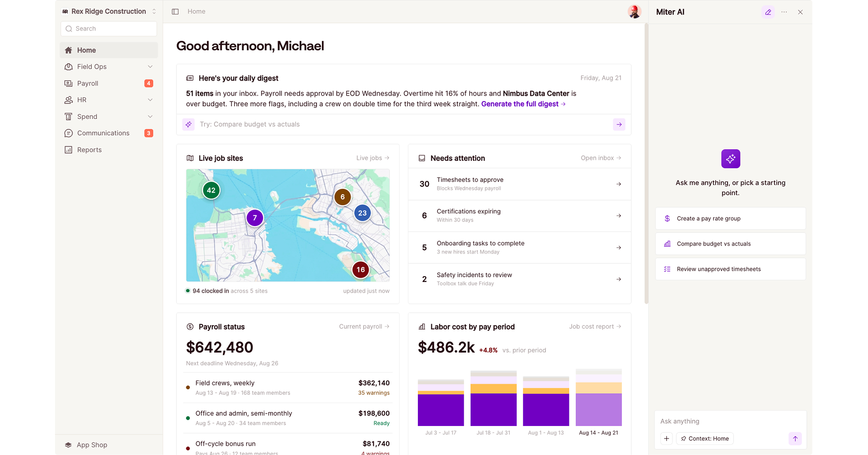Image resolution: width=868 pixels, height=455 pixels.
Task: Click the map marker showing 42
Action: [211, 190]
